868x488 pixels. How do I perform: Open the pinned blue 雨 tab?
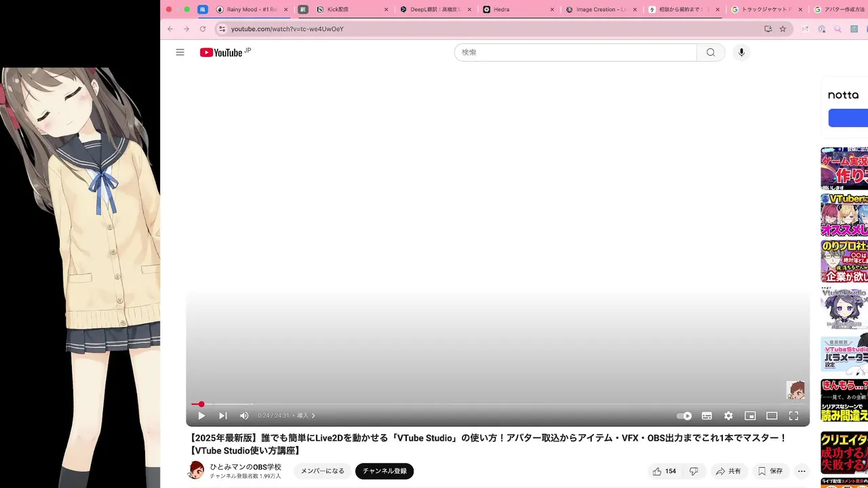pyautogui.click(x=203, y=9)
